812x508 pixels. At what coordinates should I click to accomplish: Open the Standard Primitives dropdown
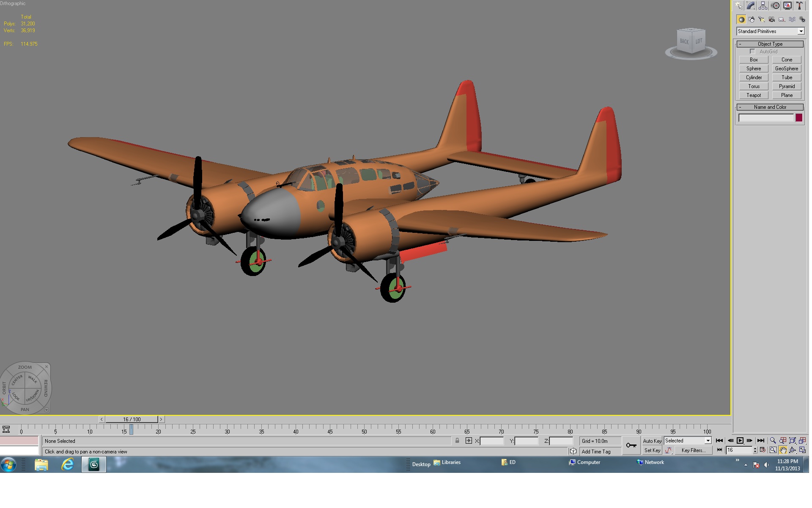click(771, 31)
